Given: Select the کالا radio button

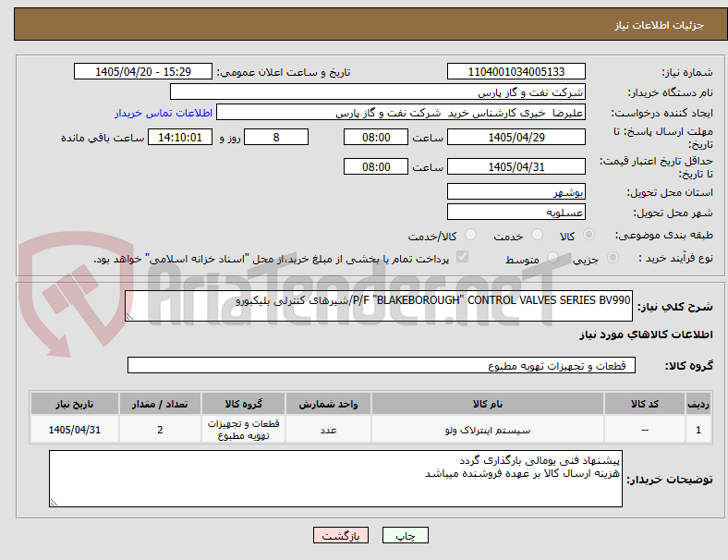Looking at the screenshot, I should click(588, 235).
